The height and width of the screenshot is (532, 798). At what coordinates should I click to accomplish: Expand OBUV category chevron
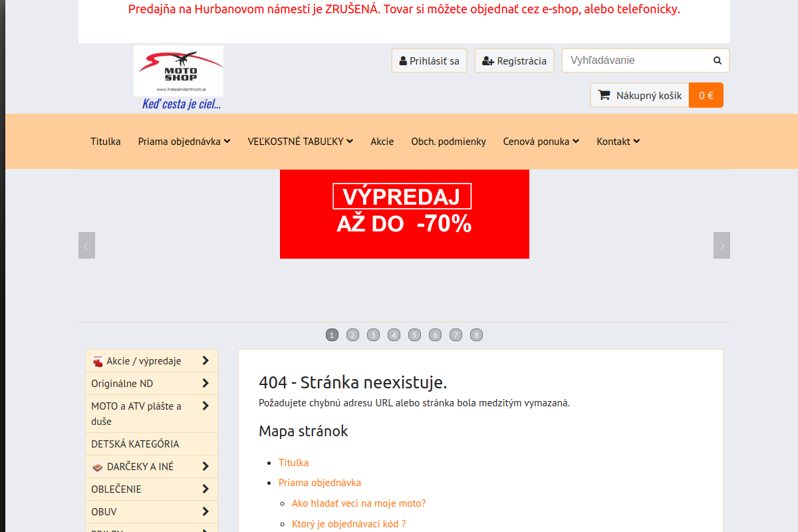pyautogui.click(x=205, y=511)
